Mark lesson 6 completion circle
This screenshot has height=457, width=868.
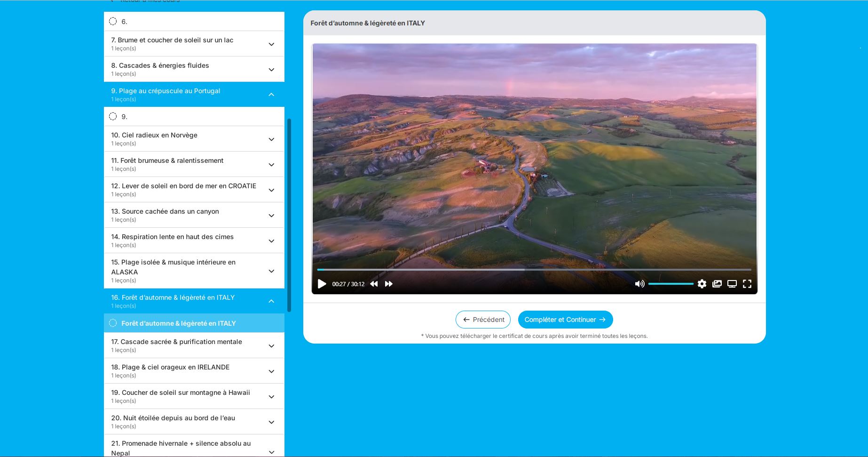coord(113,21)
